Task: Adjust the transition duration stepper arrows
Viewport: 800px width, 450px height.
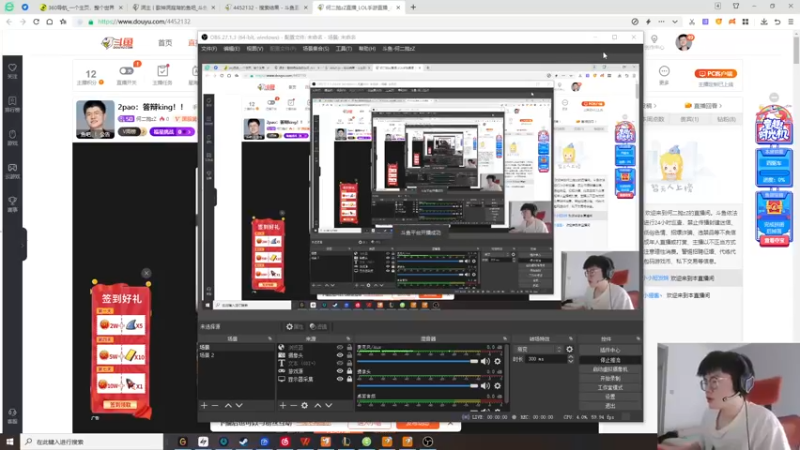Action: [x=570, y=359]
